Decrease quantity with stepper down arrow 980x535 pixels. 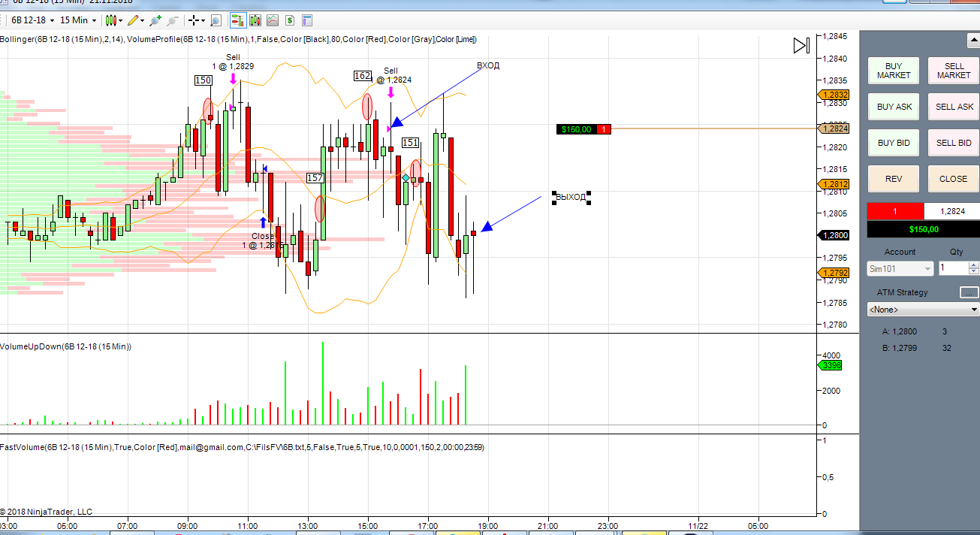tap(974, 272)
